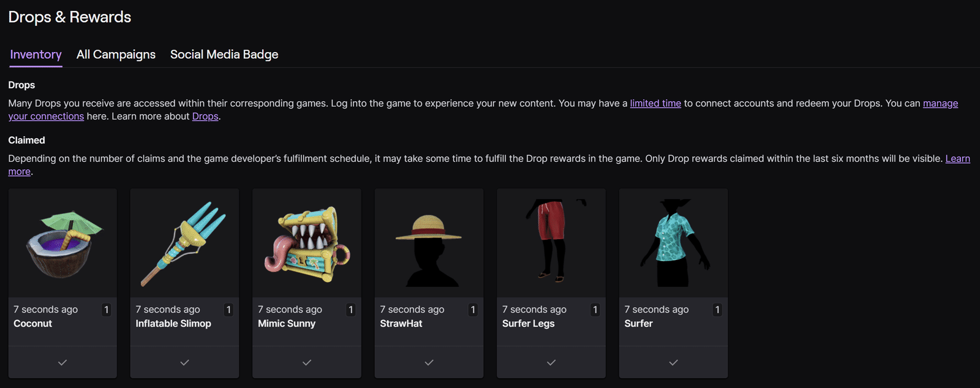Click the 'Drops' learn more link
980x388 pixels.
coord(205,116)
